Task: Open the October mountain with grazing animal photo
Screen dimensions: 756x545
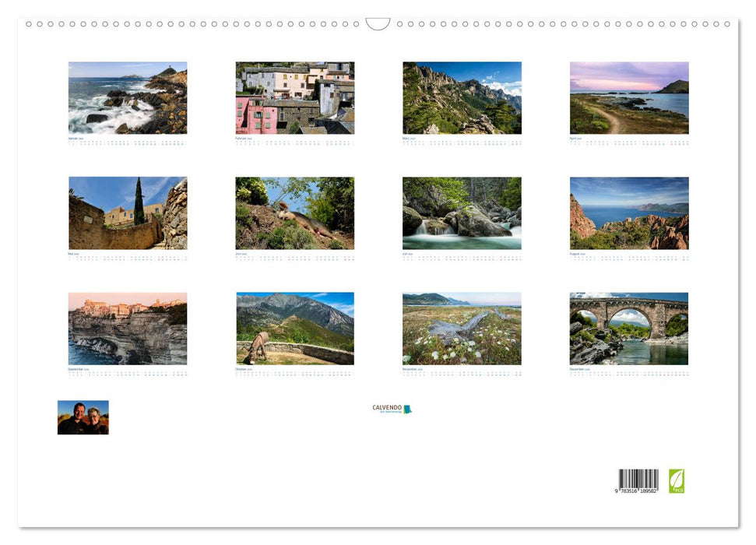Action: (x=295, y=329)
